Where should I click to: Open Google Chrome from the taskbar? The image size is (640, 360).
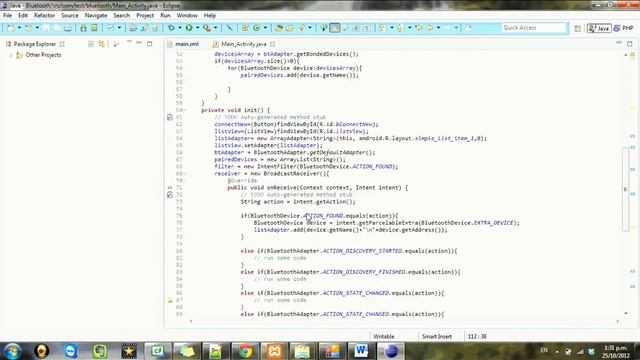pos(245,351)
